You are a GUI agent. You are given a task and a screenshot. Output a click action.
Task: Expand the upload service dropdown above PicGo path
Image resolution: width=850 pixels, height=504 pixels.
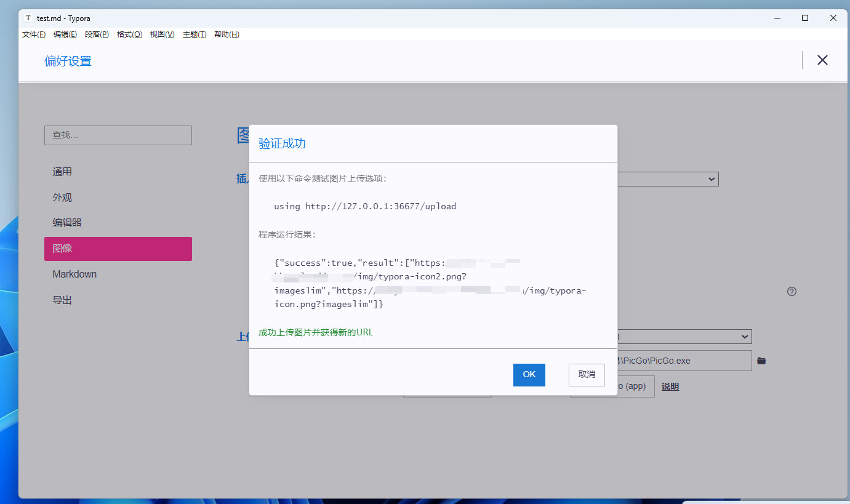[x=684, y=337]
